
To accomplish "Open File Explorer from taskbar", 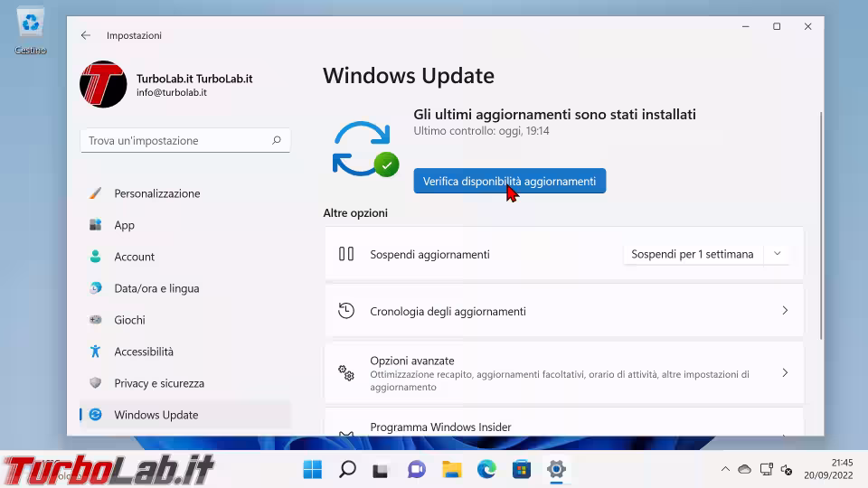I will point(452,469).
